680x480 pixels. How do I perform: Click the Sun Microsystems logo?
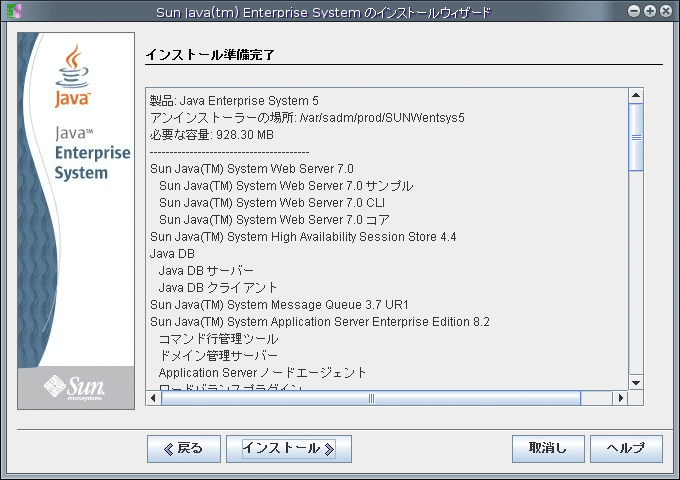coord(74,387)
